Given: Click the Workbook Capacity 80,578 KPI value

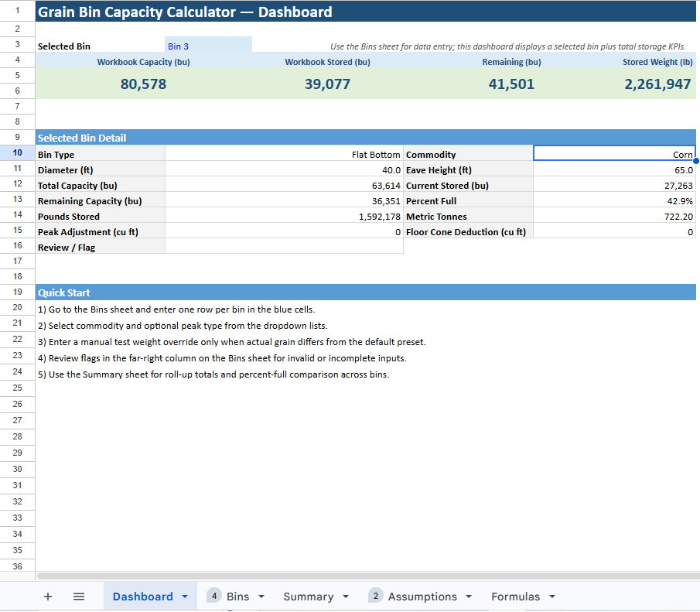Looking at the screenshot, I should click(143, 83).
